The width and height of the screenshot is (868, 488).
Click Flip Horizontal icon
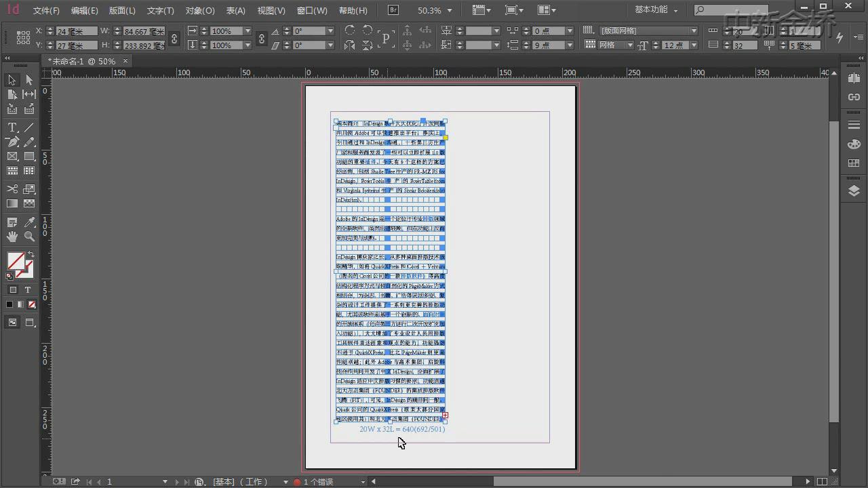(x=349, y=45)
